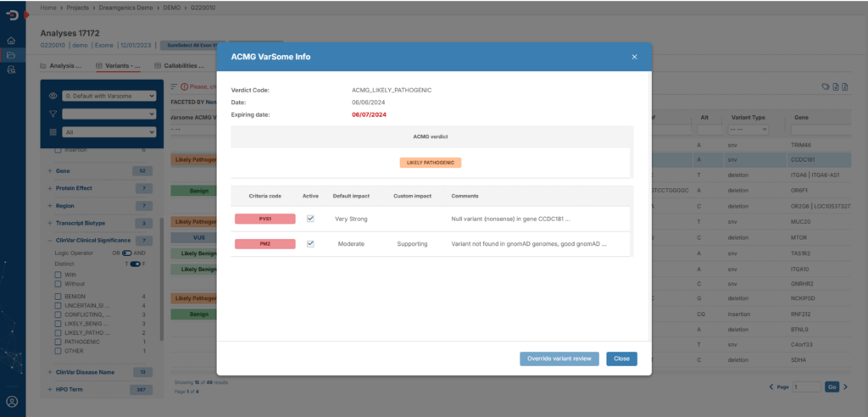Select the CCDC181 gene cell
This screenshot has height=417, width=868.
tap(804, 159)
